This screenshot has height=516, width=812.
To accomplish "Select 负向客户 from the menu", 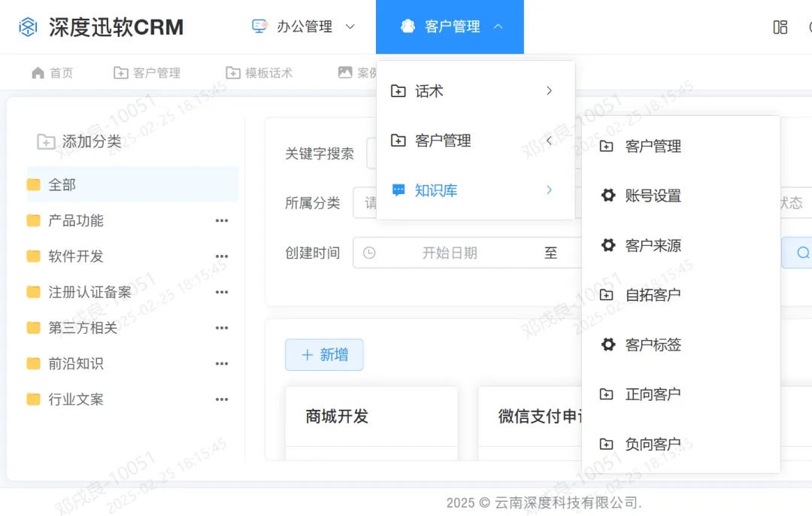I will coord(654,443).
